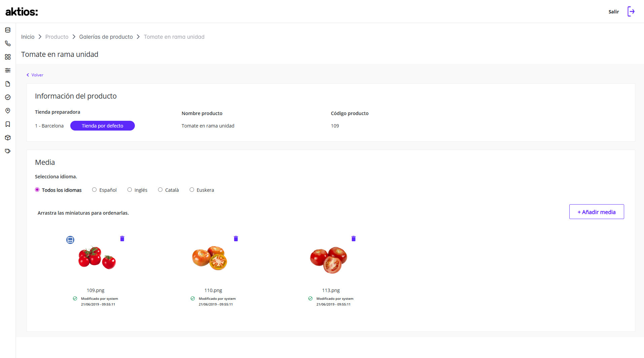Click the green check status under 113.png
Image resolution: width=644 pixels, height=358 pixels.
point(310,298)
